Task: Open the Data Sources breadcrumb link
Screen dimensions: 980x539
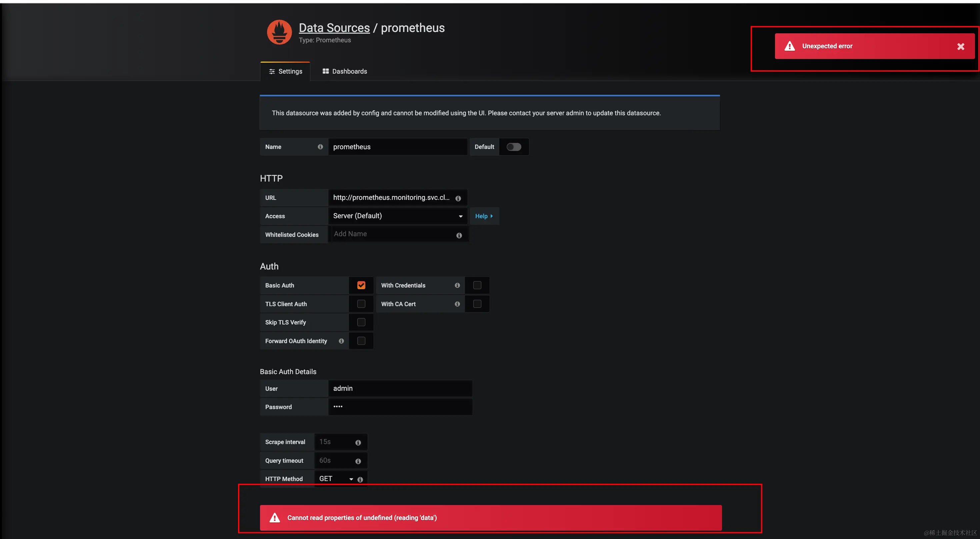Action: tap(334, 28)
